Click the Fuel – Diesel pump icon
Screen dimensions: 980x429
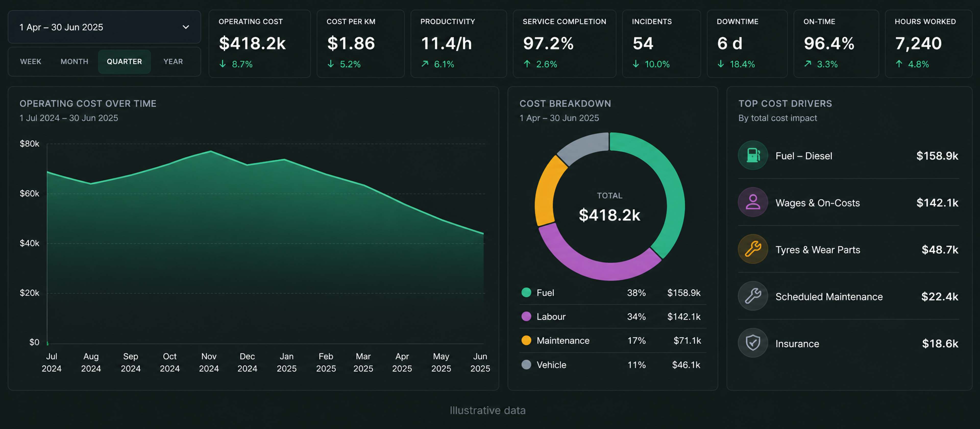click(x=753, y=155)
